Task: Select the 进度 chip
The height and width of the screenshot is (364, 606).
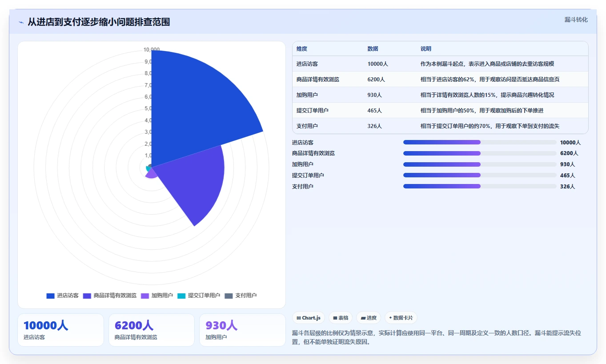Action: pos(369,318)
